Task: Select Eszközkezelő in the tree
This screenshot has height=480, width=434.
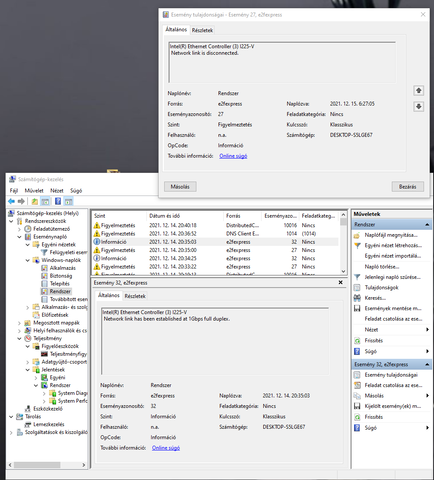Action: click(48, 408)
